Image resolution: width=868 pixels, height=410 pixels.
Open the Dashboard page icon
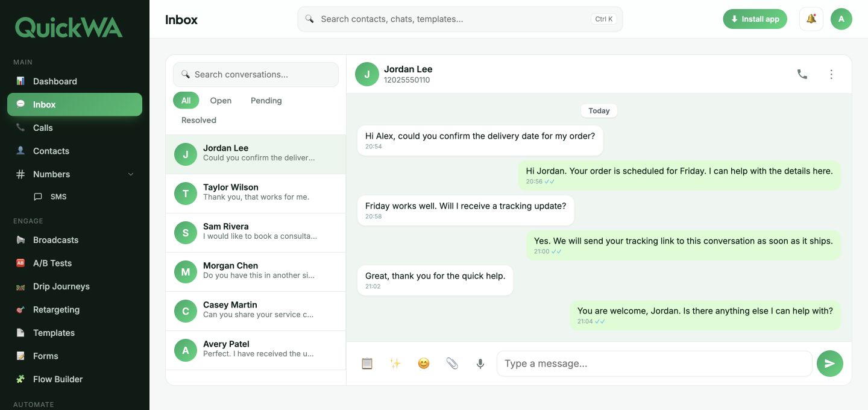coord(20,81)
